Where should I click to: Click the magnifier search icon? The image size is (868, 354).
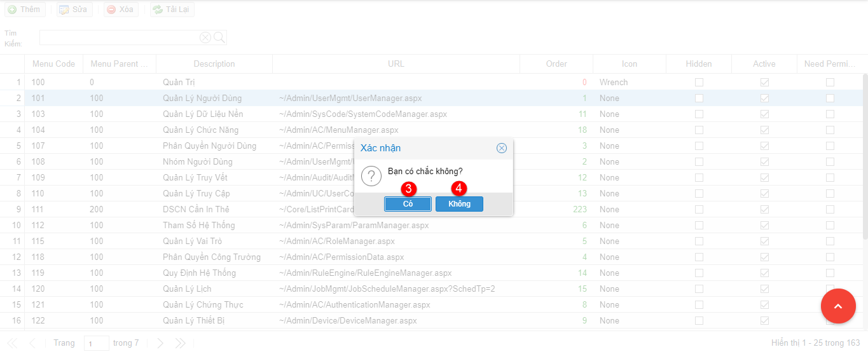[x=219, y=37]
